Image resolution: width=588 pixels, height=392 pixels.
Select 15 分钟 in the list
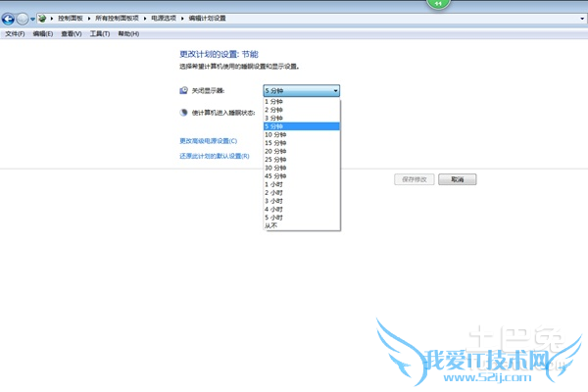coord(302,143)
